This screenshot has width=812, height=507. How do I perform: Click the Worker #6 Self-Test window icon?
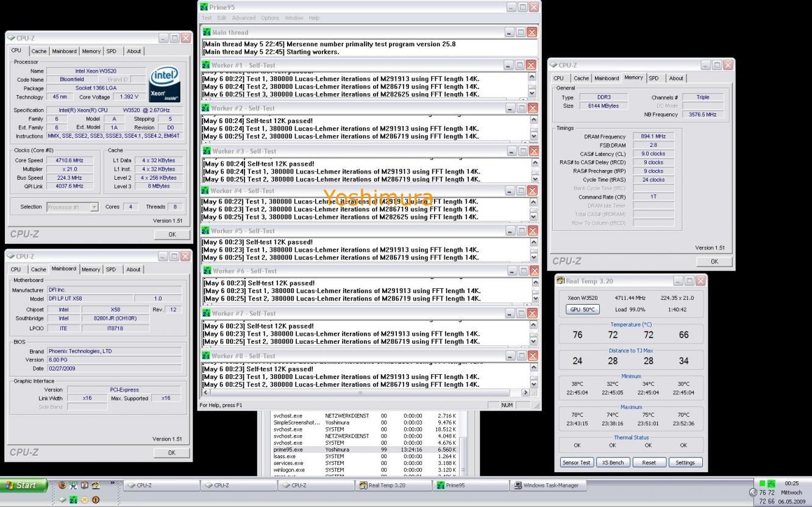click(207, 271)
